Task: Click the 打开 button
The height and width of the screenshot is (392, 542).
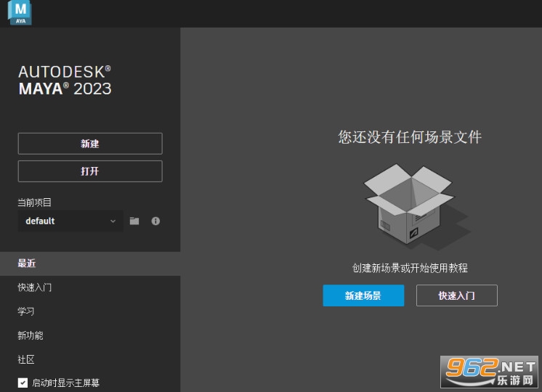Action: click(x=90, y=171)
